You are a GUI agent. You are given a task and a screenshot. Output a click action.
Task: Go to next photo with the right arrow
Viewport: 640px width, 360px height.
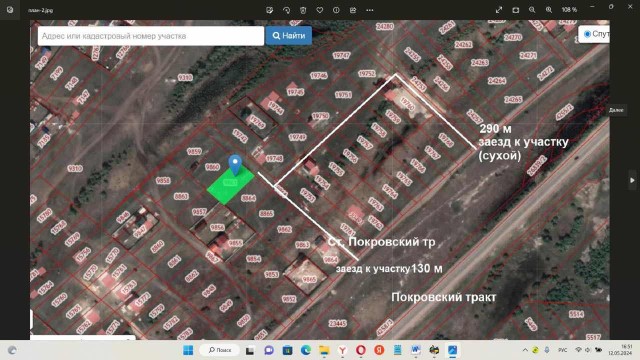point(632,180)
